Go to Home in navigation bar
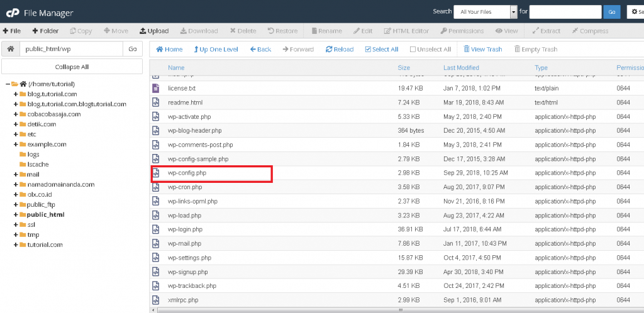The width and height of the screenshot is (644, 313). click(x=169, y=49)
